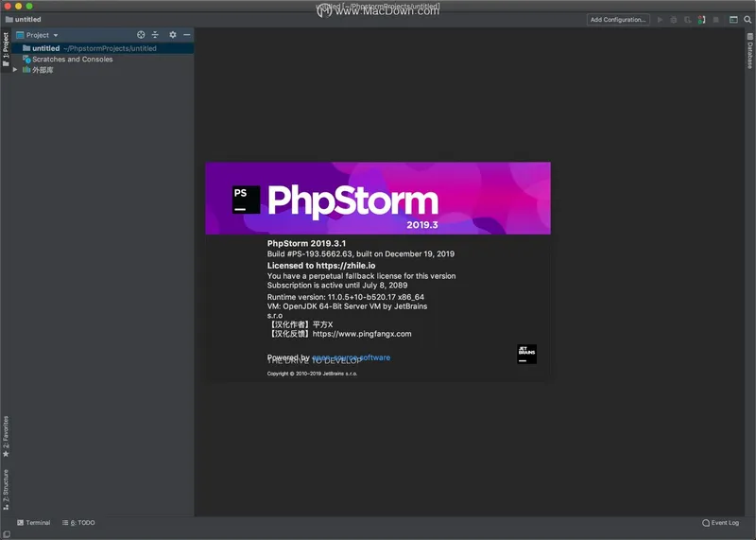This screenshot has height=540, width=756.
Task: Click the JetBrains logo in About dialog
Action: [x=526, y=354]
